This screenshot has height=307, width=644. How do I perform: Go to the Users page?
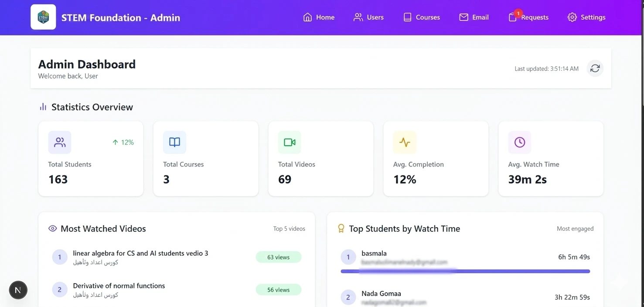click(x=368, y=17)
